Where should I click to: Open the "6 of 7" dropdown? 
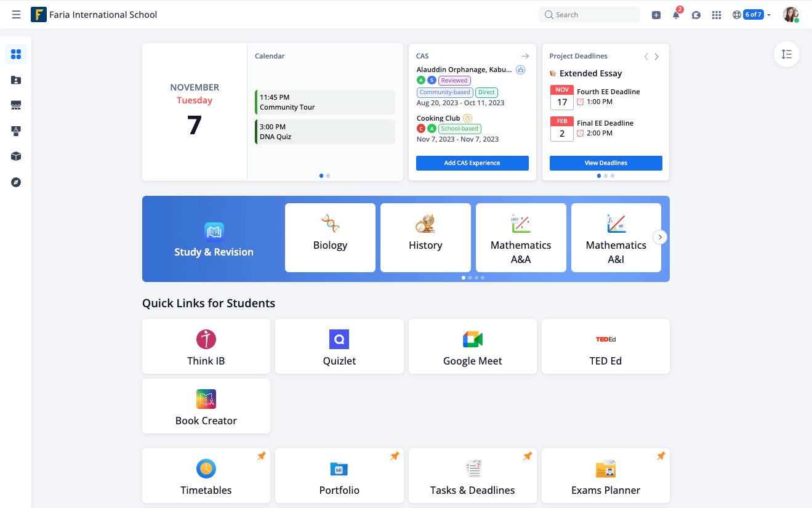pyautogui.click(x=755, y=14)
